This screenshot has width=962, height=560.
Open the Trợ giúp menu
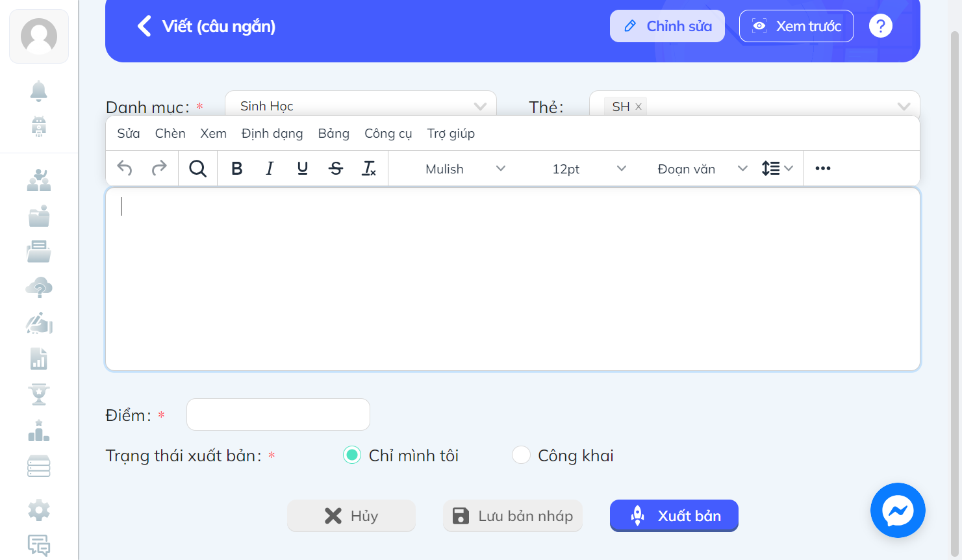point(451,133)
